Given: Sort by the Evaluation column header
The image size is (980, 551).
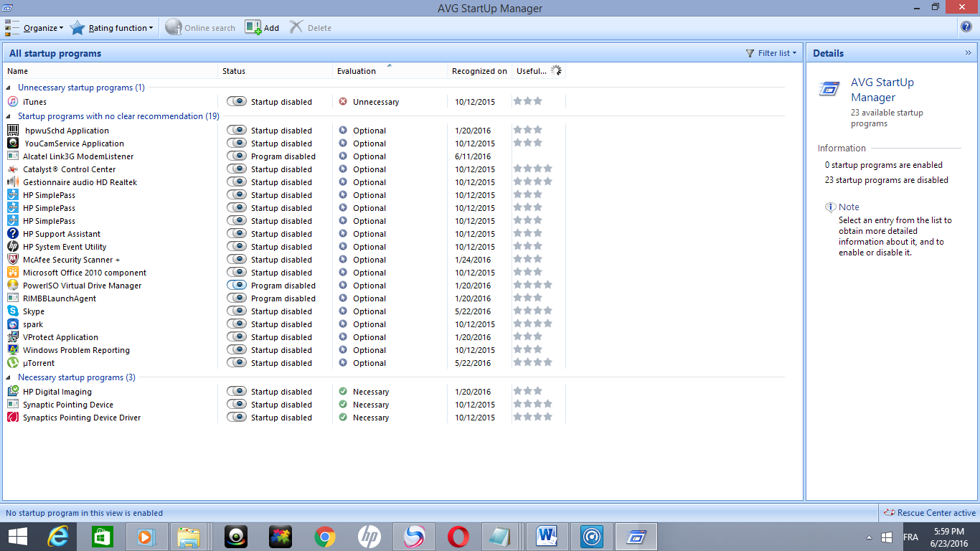Looking at the screenshot, I should (390, 71).
